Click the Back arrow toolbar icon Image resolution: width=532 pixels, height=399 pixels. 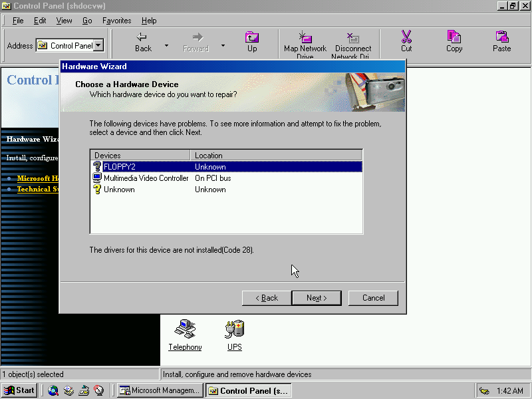pyautogui.click(x=142, y=37)
